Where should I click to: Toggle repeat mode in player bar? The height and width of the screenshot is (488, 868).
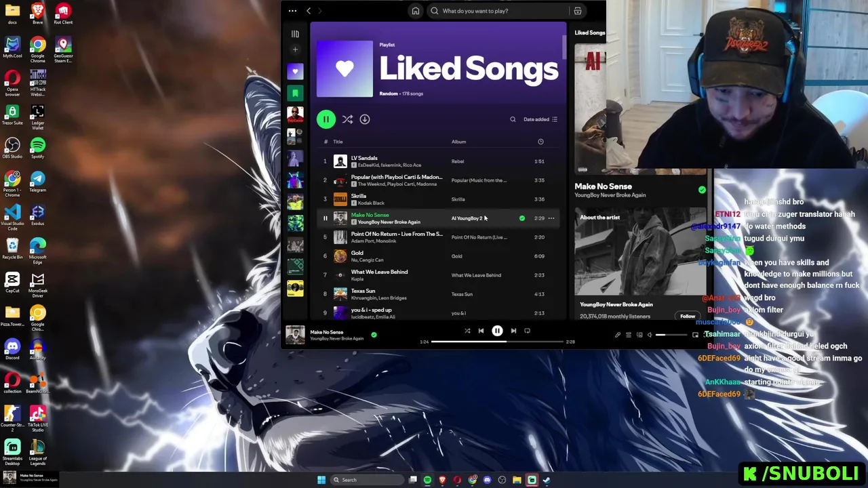point(527,331)
